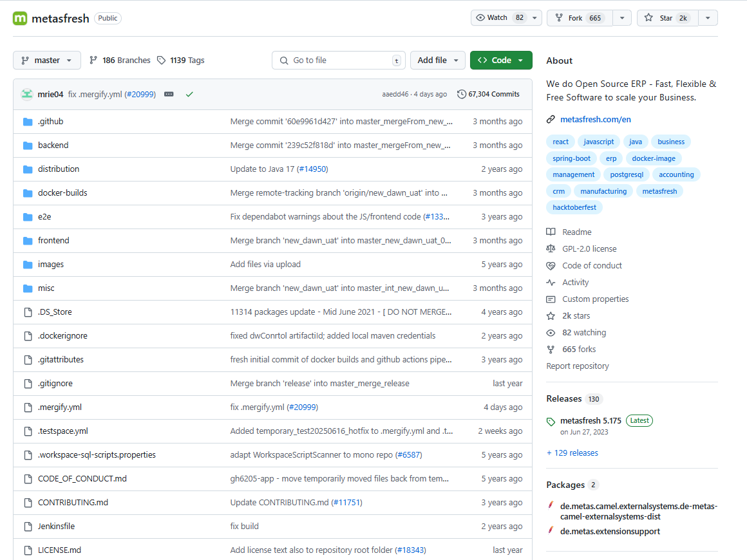Fork the metasfresh repository
Image resolution: width=747 pixels, height=560 pixels.
(580, 17)
